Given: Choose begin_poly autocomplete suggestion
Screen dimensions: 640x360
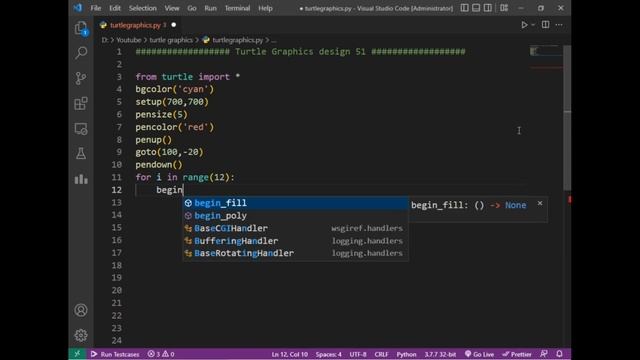Looking at the screenshot, I should pos(296,216).
